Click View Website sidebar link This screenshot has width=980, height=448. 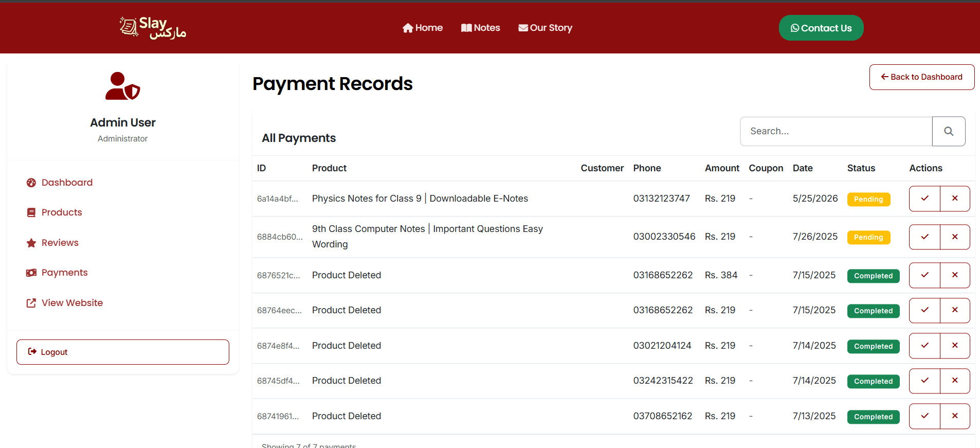(72, 303)
